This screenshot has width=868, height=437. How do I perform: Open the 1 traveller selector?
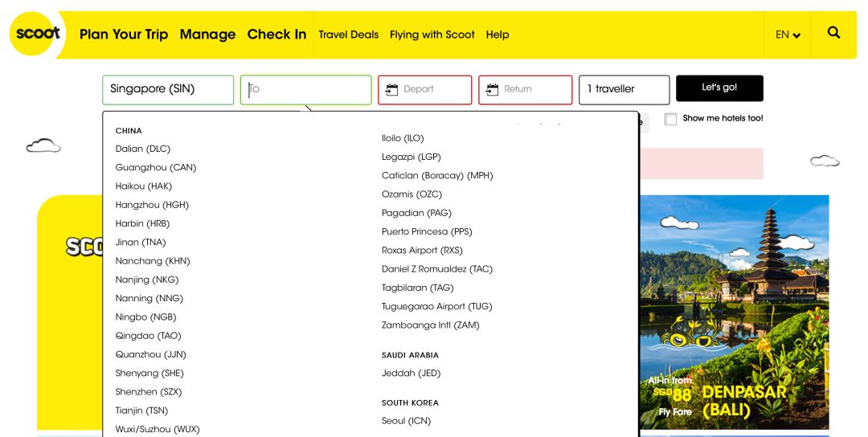pyautogui.click(x=624, y=89)
